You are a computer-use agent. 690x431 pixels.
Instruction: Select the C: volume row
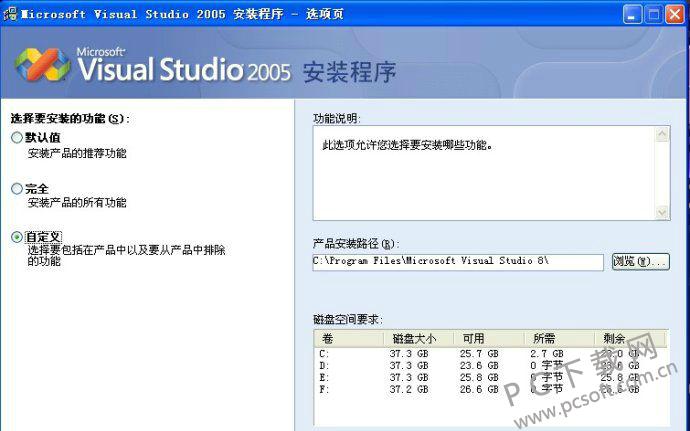[491, 354]
